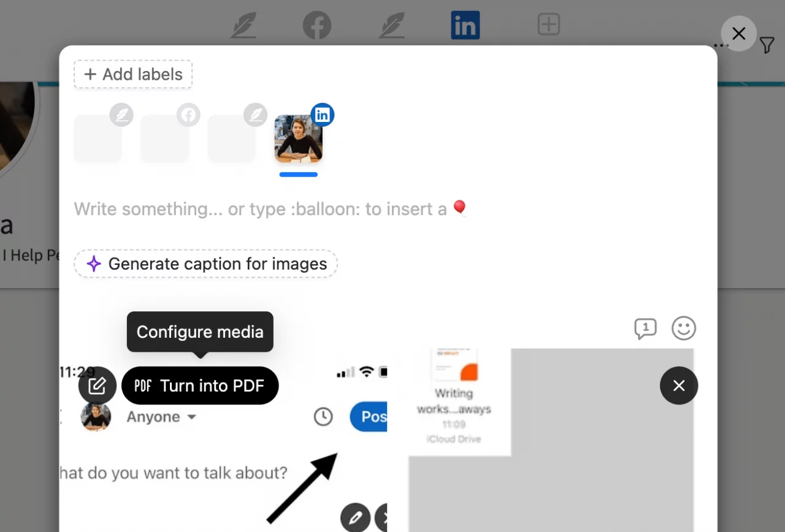Click the blue selection indicator under the thumbnail
The width and height of the screenshot is (785, 532).
point(299,175)
